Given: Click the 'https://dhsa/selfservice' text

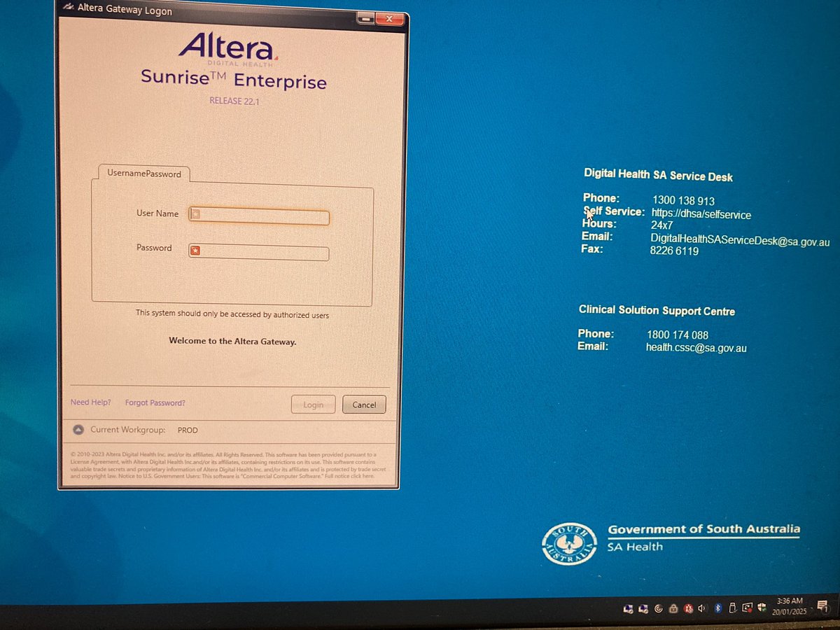Looking at the screenshot, I should coord(701,215).
